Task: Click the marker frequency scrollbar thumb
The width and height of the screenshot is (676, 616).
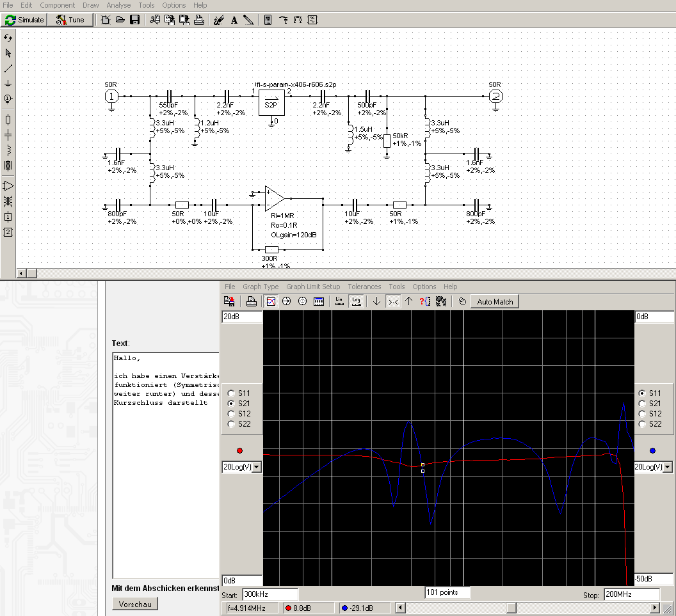Action: click(x=511, y=608)
